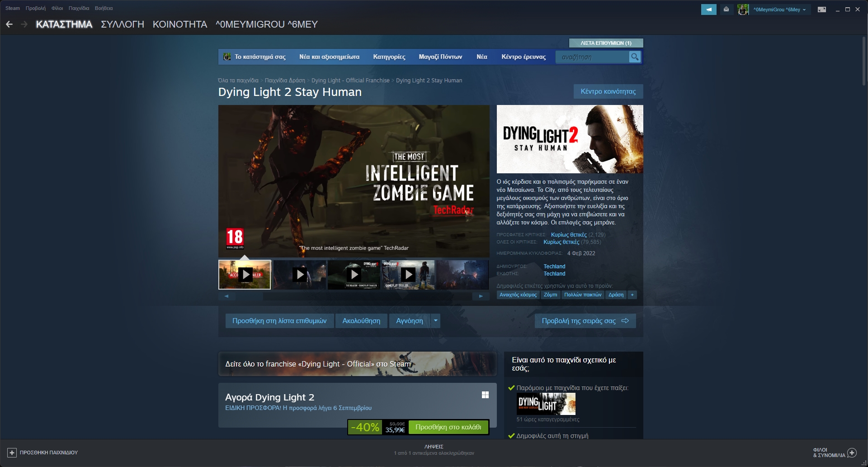Open the Προβολή menu
Image resolution: width=868 pixels, height=467 pixels.
[35, 8]
